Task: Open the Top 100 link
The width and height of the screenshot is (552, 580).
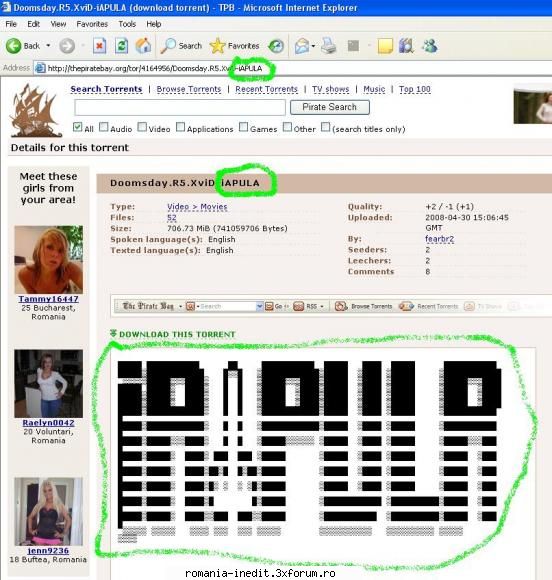Action: click(x=415, y=89)
